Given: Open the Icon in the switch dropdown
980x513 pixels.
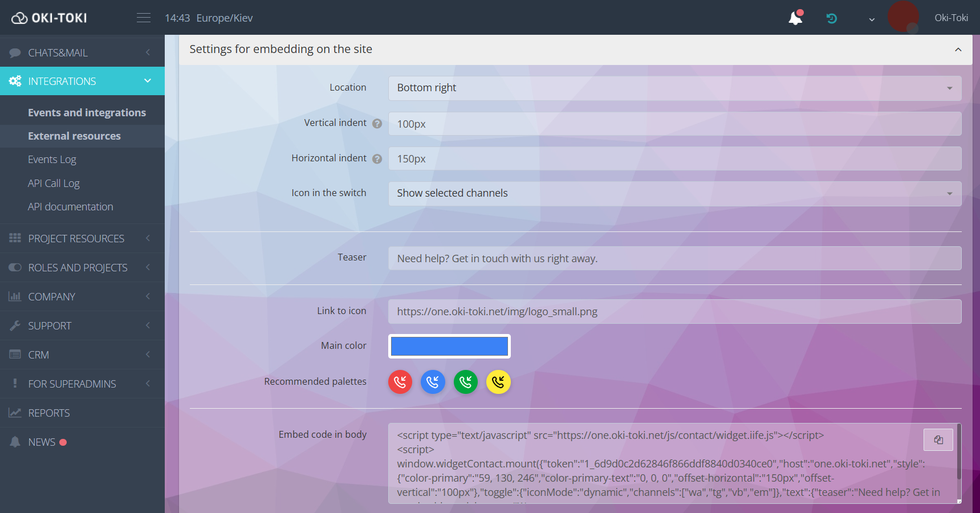Looking at the screenshot, I should point(675,193).
